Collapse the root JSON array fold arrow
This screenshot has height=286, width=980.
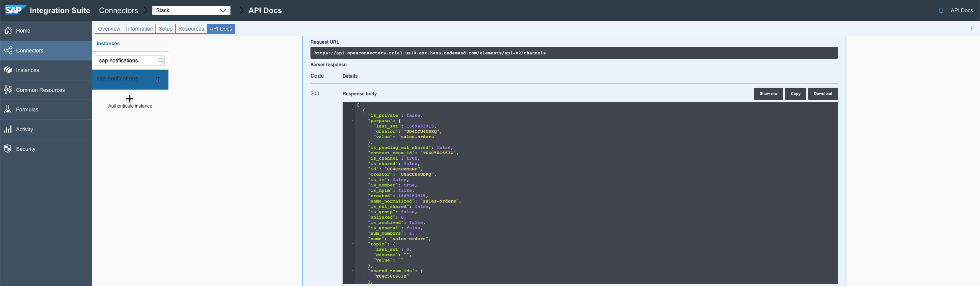(353, 105)
